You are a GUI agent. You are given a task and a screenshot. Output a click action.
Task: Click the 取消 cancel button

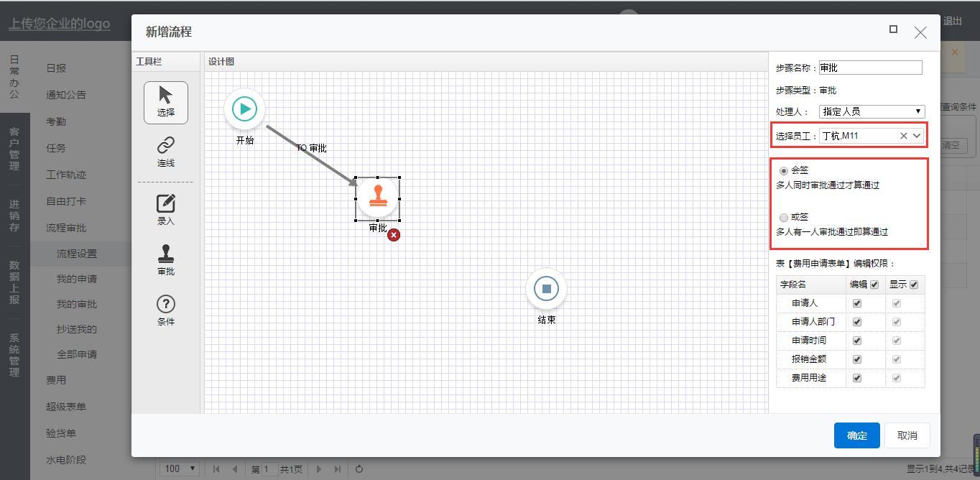point(907,435)
